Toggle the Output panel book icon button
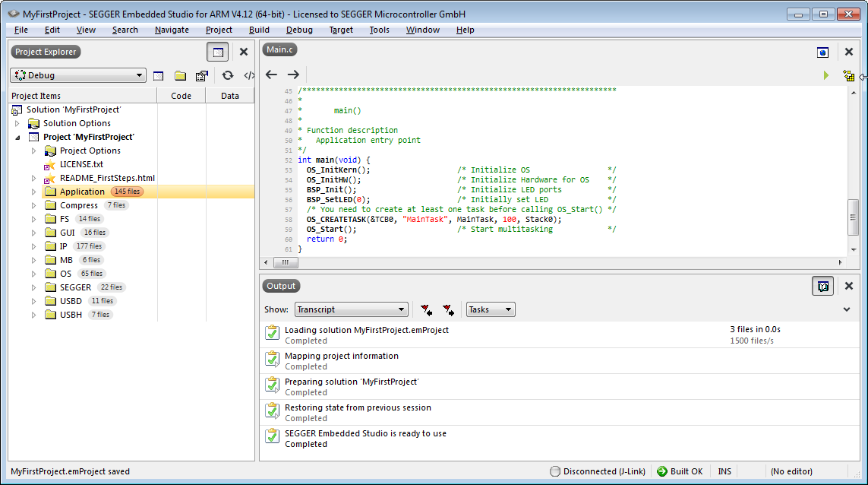The height and width of the screenshot is (485, 868). tap(822, 286)
